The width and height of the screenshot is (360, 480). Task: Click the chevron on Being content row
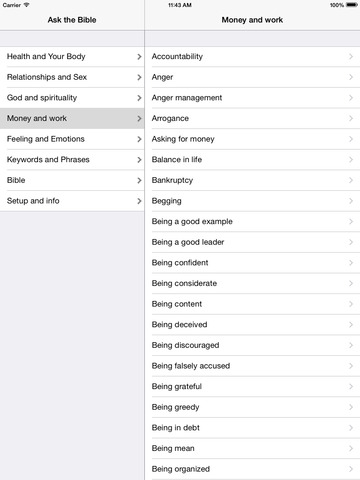pos(351,304)
